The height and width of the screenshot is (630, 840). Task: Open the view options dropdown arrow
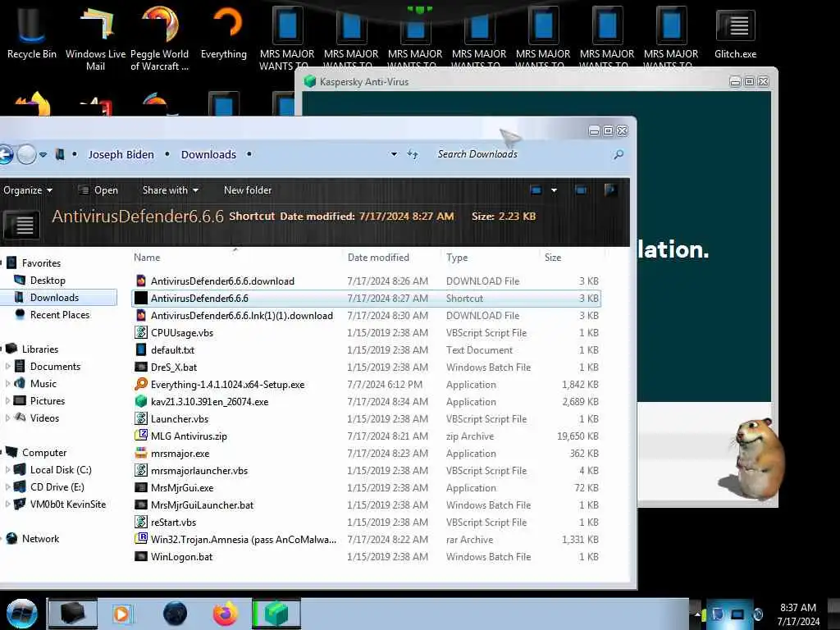(x=554, y=190)
